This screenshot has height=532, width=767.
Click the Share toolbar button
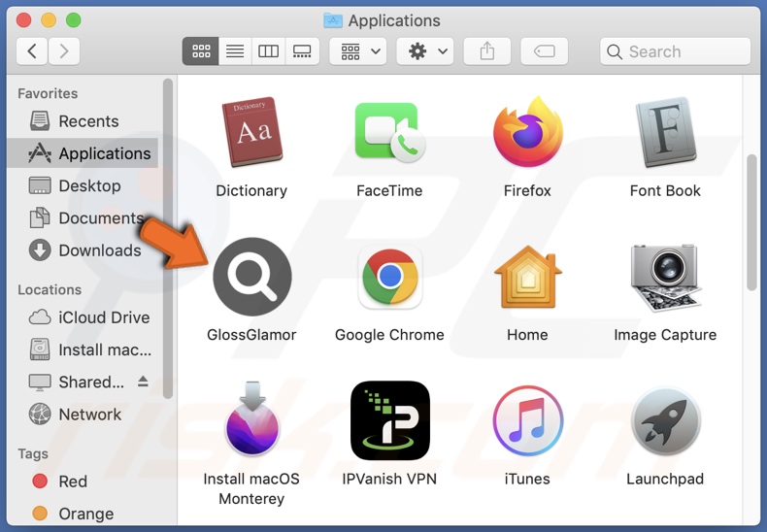click(487, 50)
